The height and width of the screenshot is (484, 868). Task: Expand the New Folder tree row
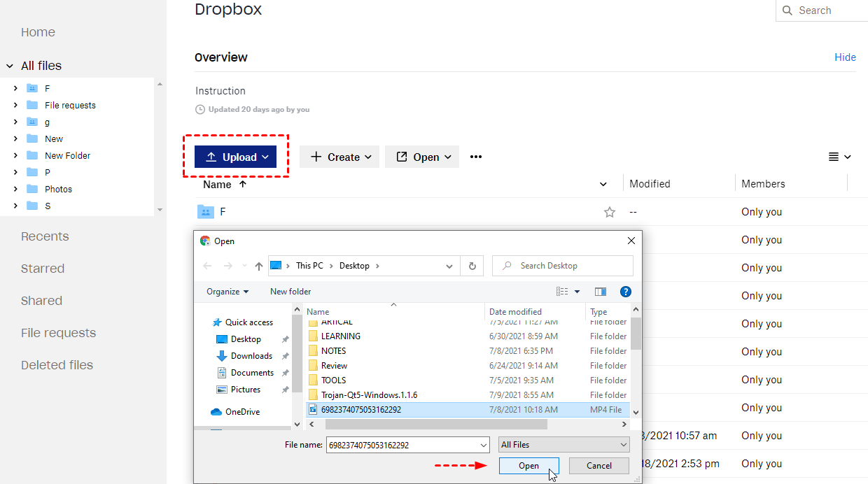coord(15,155)
